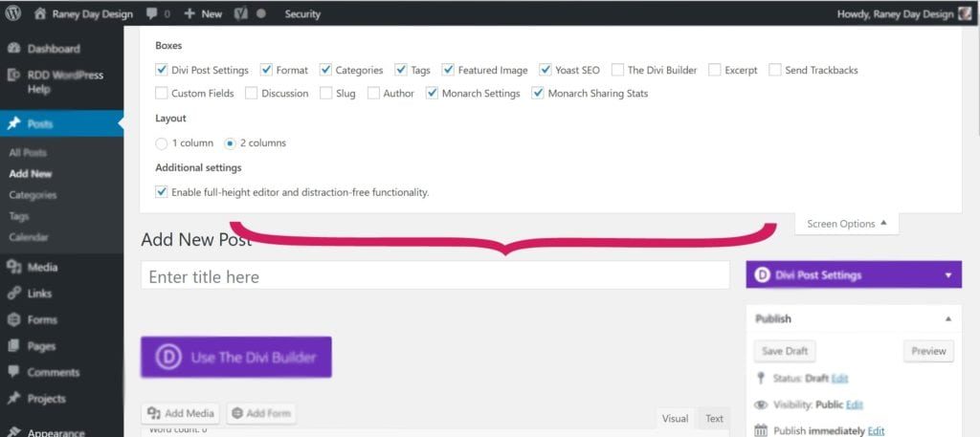
Task: Click the user avatar in admin bar
Action: pos(966,13)
